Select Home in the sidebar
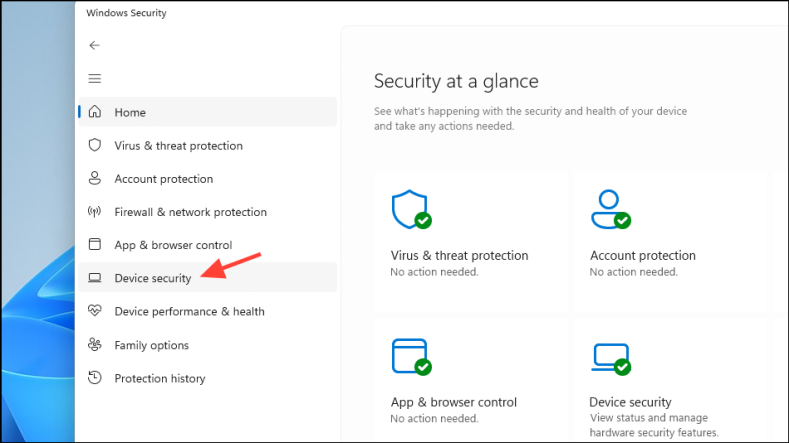The image size is (789, 443). 130,113
